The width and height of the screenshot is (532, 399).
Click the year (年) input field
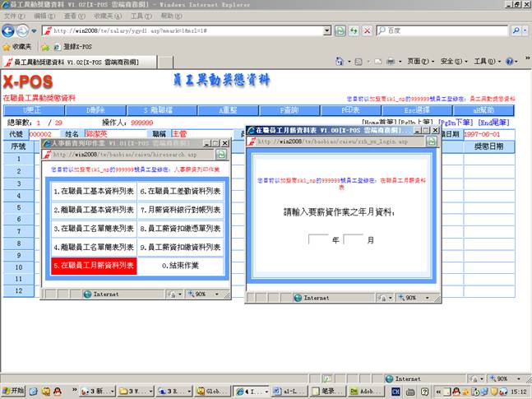click(x=318, y=240)
